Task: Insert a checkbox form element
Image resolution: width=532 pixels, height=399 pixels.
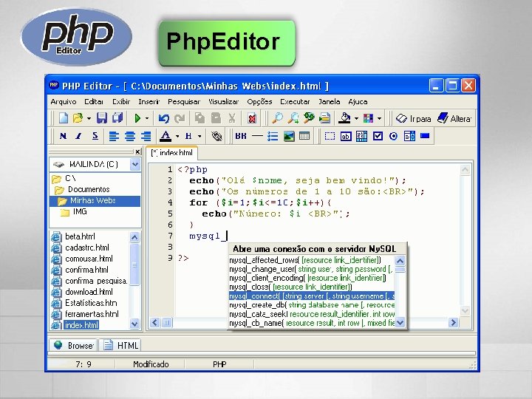Action: [x=378, y=136]
